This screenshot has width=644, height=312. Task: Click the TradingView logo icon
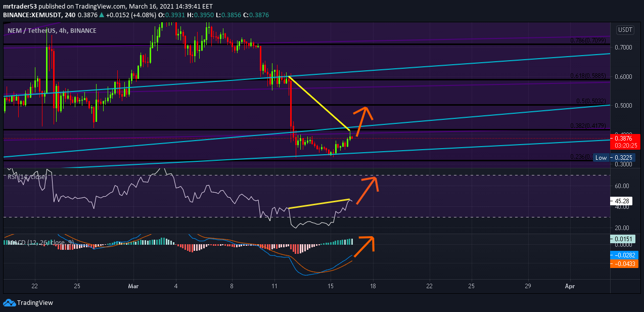click(9, 302)
